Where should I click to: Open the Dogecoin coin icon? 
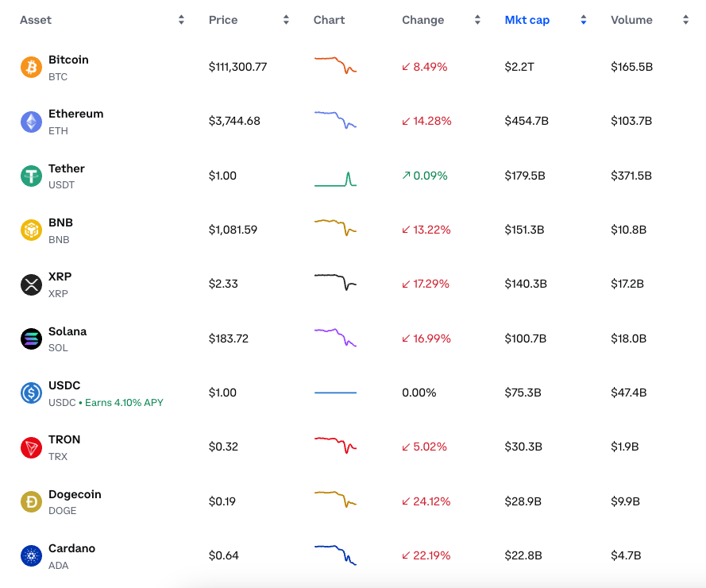point(32,501)
